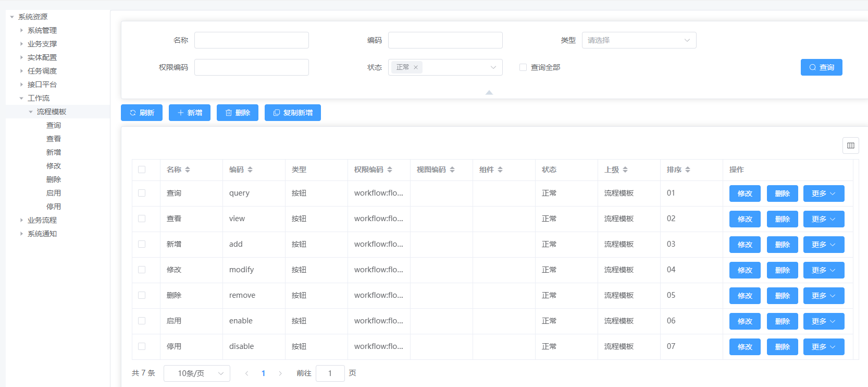Collapse the search panel with up arrow
The height and width of the screenshot is (387, 868).
click(x=489, y=92)
